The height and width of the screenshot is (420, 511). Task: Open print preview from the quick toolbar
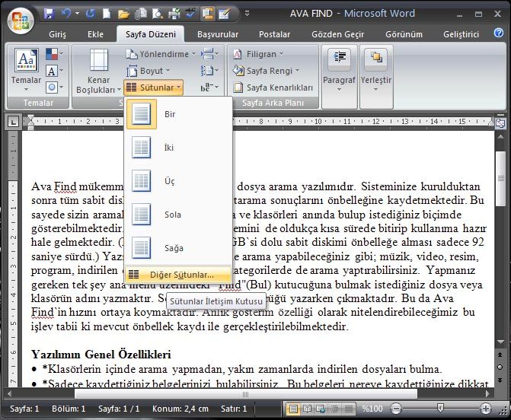pyautogui.click(x=158, y=14)
